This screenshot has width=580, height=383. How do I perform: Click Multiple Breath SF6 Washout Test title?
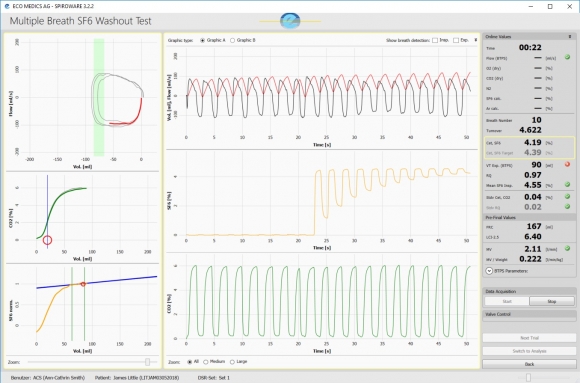point(80,21)
